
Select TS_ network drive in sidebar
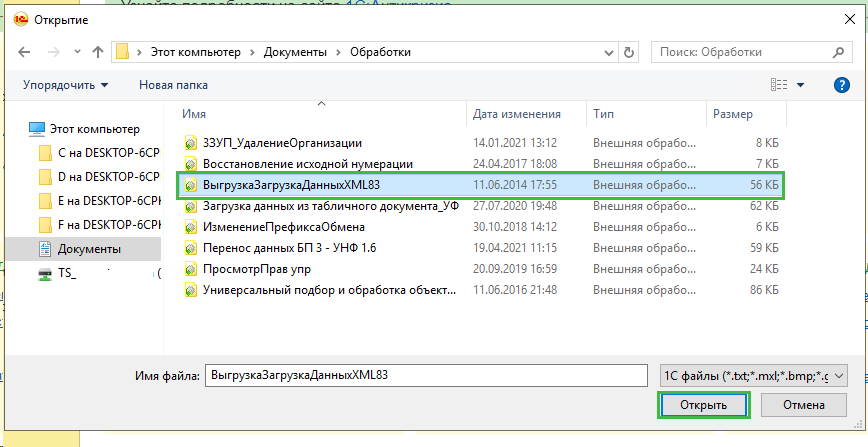pyautogui.click(x=66, y=273)
